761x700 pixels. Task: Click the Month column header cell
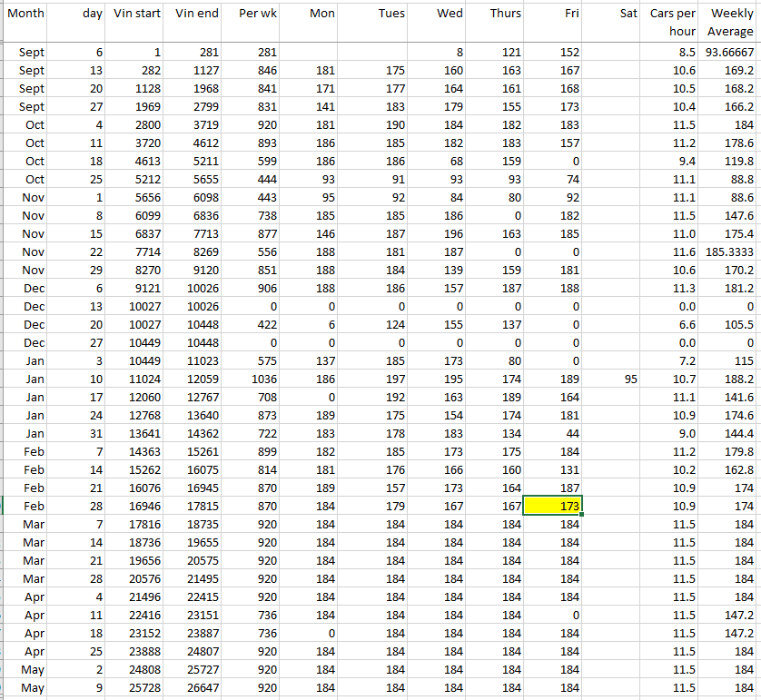25,15
